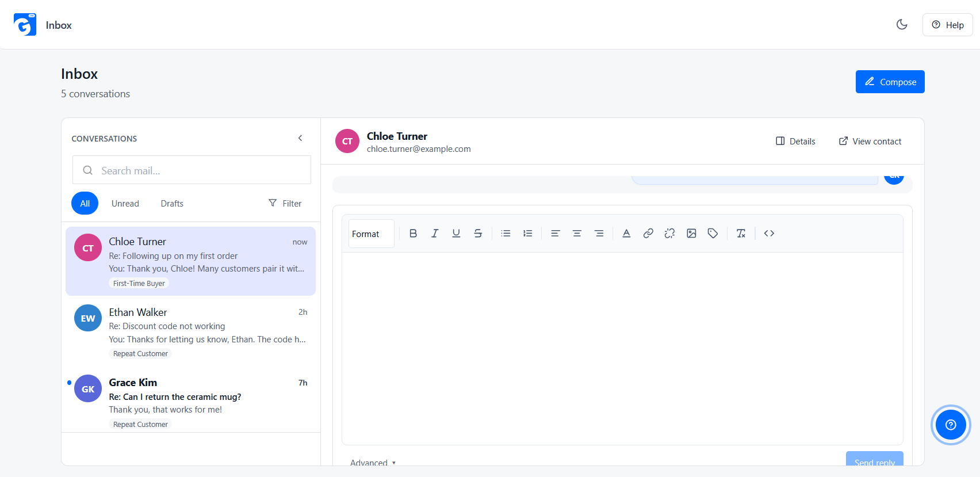Image resolution: width=980 pixels, height=477 pixels.
Task: Center align the reply text
Action: point(577,233)
